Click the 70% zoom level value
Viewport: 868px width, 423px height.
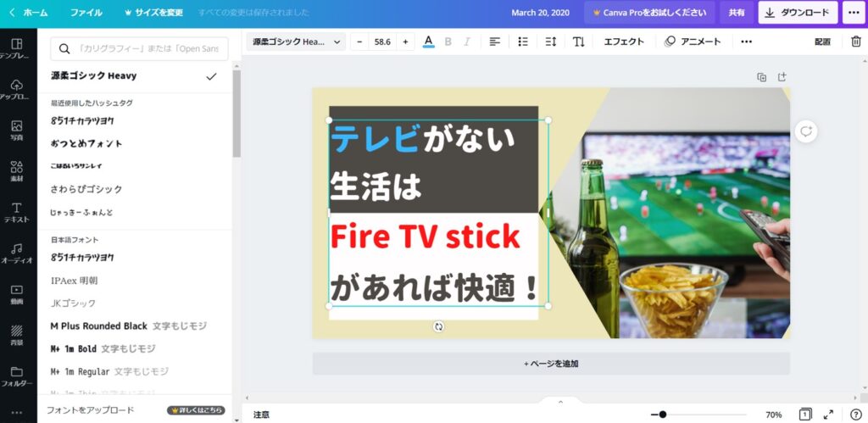point(773,415)
